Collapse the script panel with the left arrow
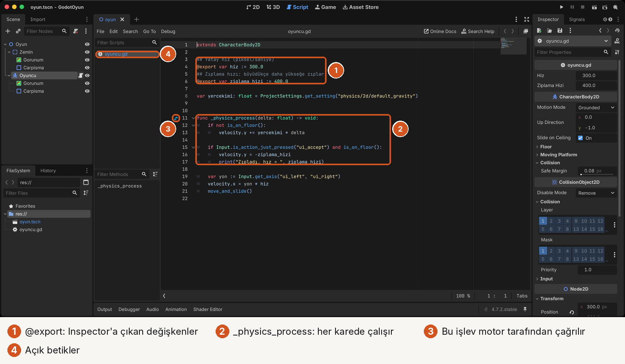The height and width of the screenshot is (364, 625). [164, 296]
